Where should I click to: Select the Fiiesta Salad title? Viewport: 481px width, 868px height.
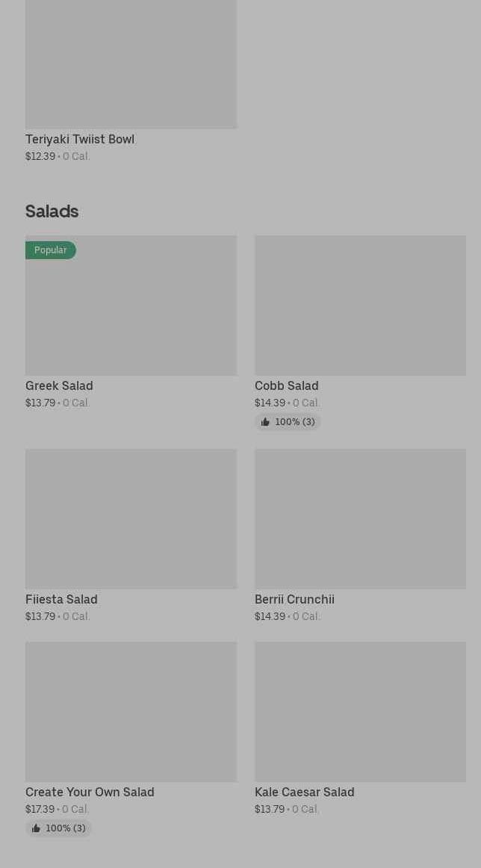point(61,599)
